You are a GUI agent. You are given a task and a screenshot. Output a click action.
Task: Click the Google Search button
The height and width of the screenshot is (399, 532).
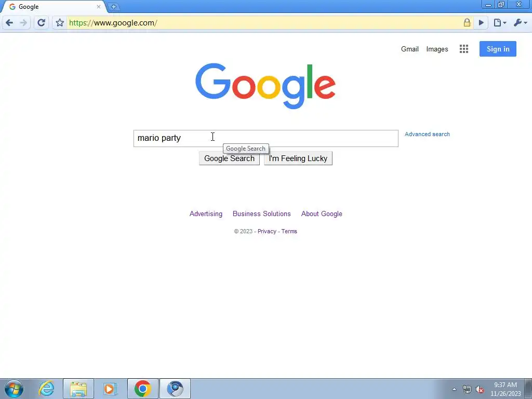click(x=229, y=158)
